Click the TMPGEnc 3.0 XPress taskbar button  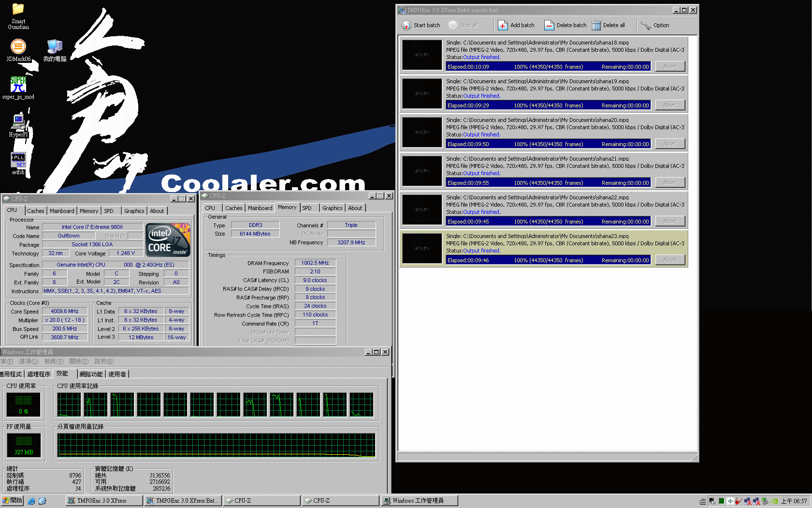point(104,501)
